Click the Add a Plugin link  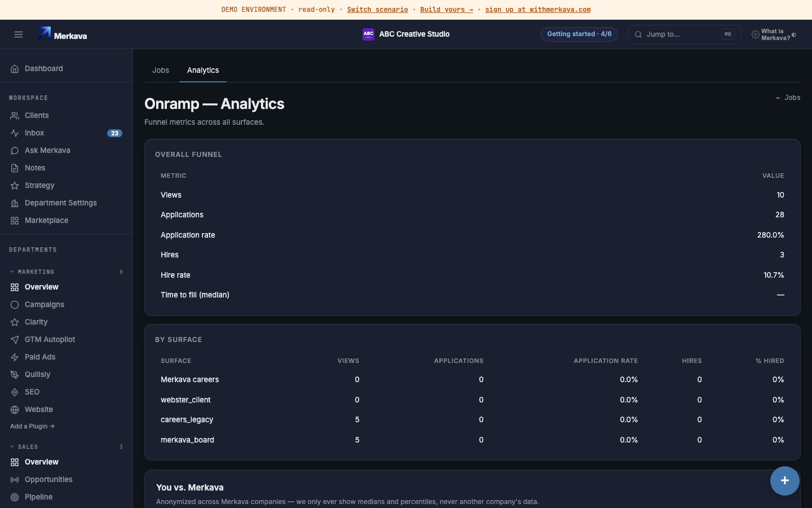tap(32, 427)
